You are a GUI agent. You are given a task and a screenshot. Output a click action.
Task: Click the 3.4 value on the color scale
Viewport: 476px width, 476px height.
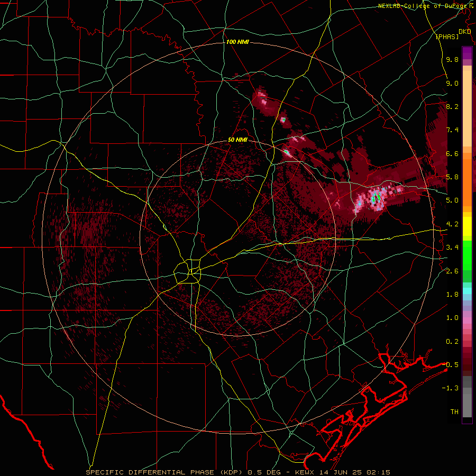point(452,248)
